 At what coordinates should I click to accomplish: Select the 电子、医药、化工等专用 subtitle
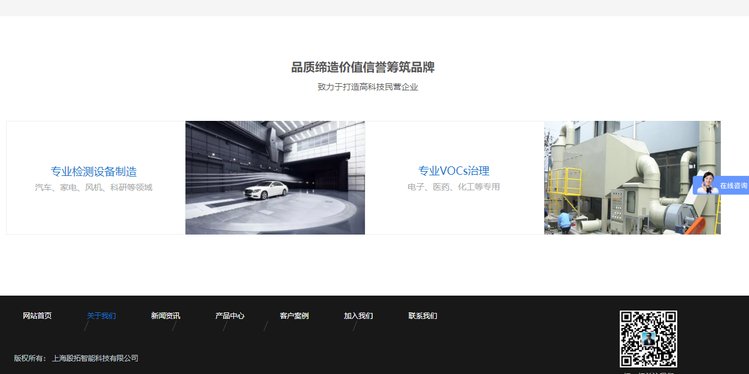point(454,187)
